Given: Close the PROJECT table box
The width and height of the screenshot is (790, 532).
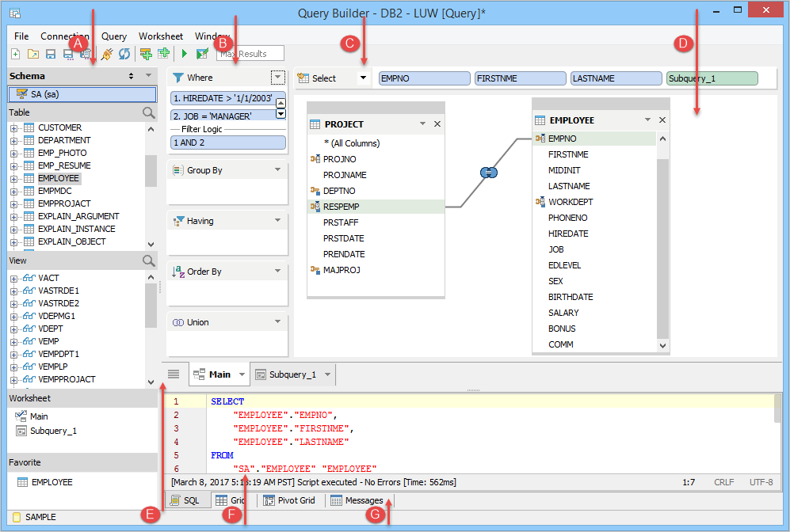Looking at the screenshot, I should [437, 123].
